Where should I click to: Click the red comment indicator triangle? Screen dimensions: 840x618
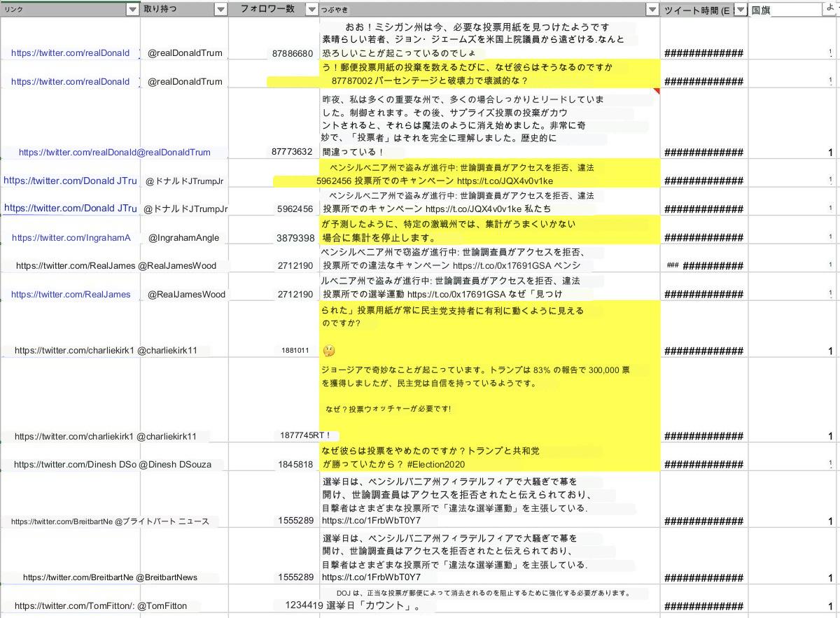(657, 91)
